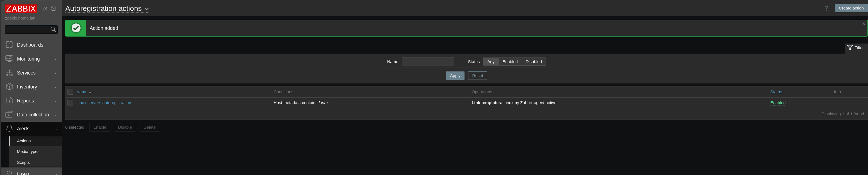868x175 pixels.
Task: Click the Services hierarchy icon
Action: coord(9,73)
